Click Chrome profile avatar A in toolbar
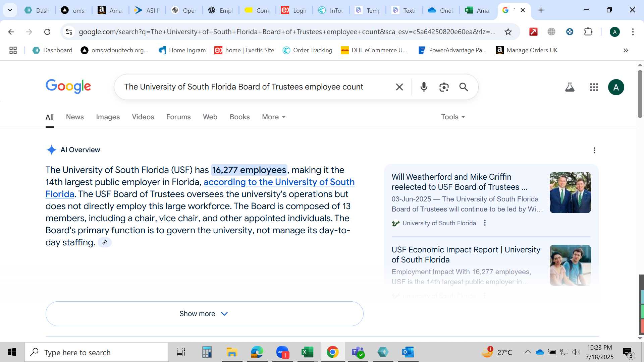This screenshot has height=362, width=644. tap(614, 32)
